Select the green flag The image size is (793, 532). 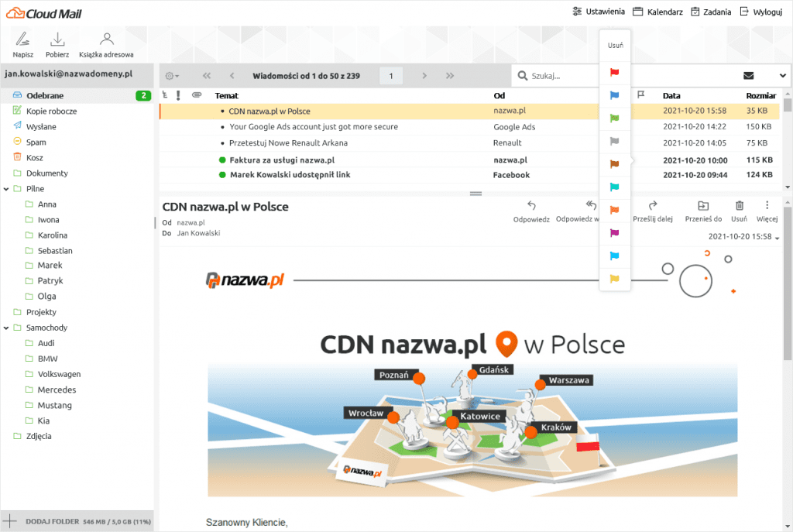[614, 118]
